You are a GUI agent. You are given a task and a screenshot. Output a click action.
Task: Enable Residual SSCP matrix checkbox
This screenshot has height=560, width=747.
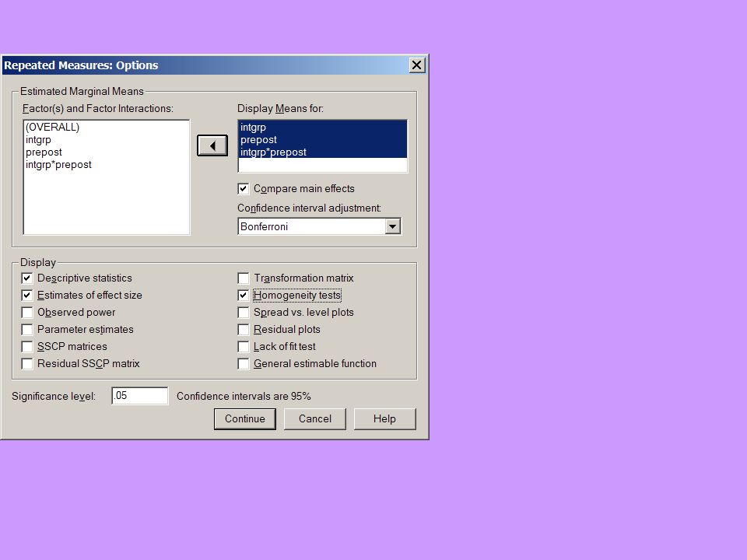(27, 364)
